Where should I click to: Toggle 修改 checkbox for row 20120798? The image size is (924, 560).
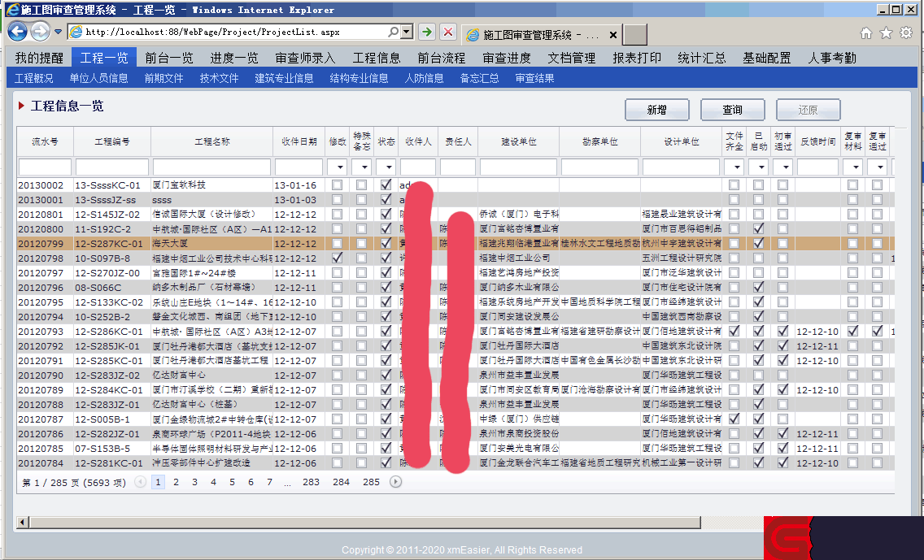[337, 258]
